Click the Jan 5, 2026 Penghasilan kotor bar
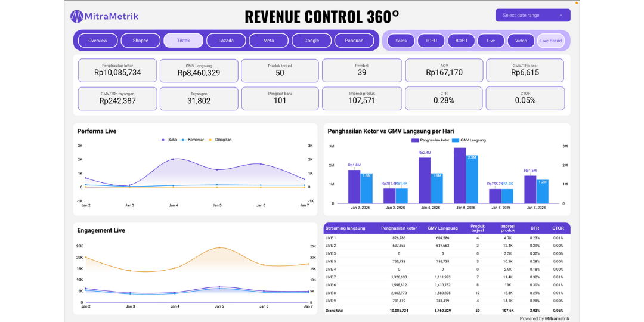The image size is (644, 322). [459, 176]
